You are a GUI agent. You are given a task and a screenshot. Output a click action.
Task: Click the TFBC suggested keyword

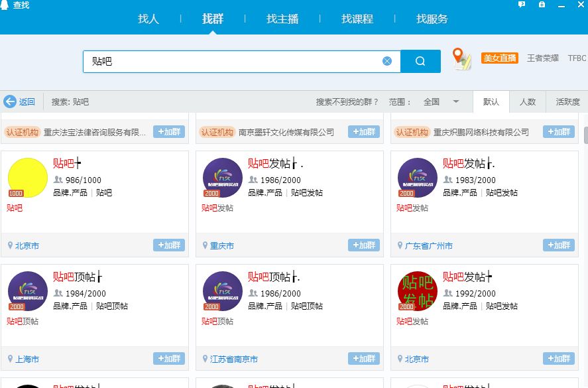point(577,58)
